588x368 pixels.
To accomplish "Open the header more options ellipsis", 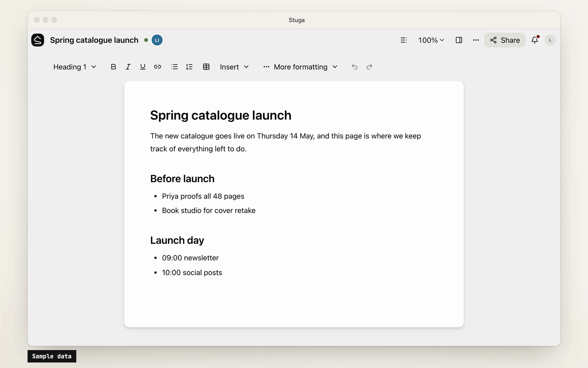I will [x=475, y=40].
